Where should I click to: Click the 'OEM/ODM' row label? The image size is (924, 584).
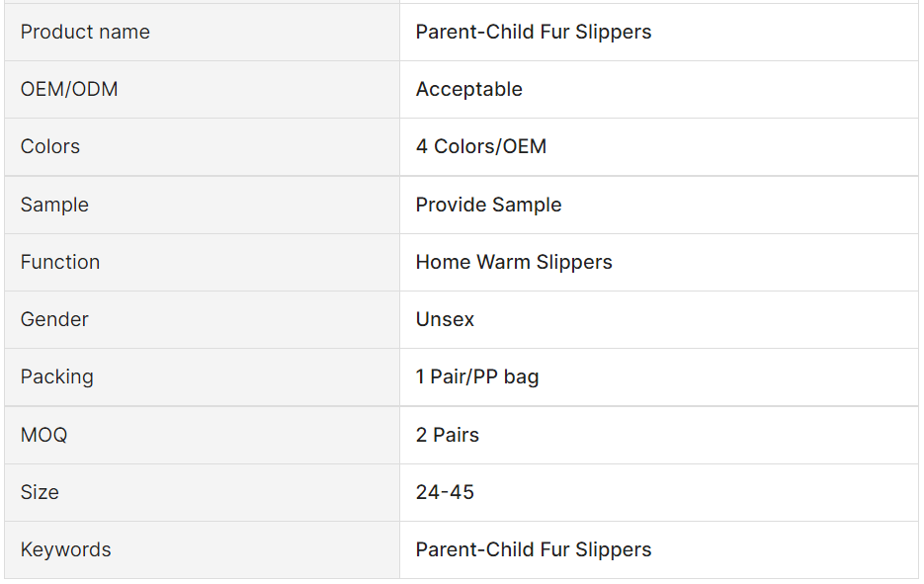coord(69,89)
